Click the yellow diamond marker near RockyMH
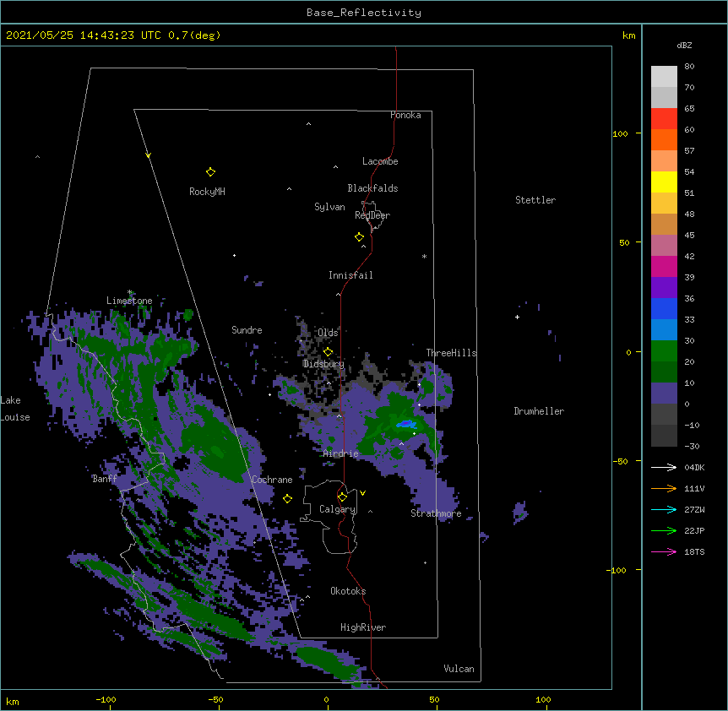This screenshot has height=711, width=728. coord(210,172)
